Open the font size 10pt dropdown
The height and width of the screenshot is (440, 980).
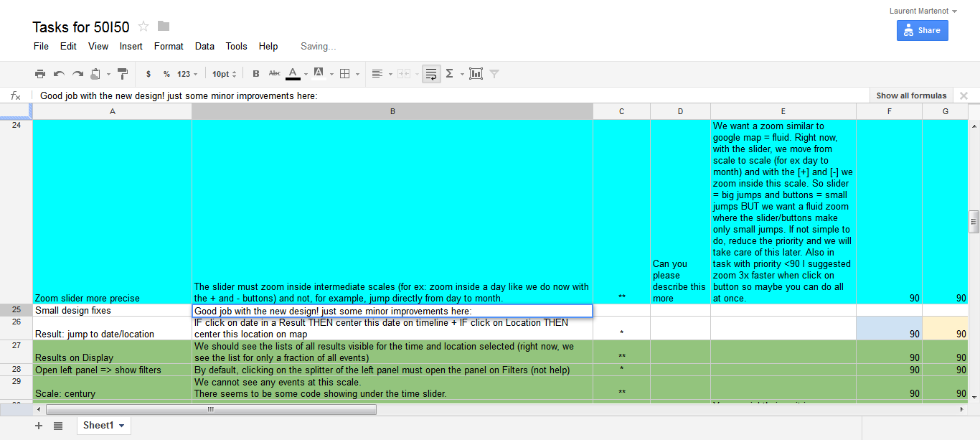(x=224, y=74)
